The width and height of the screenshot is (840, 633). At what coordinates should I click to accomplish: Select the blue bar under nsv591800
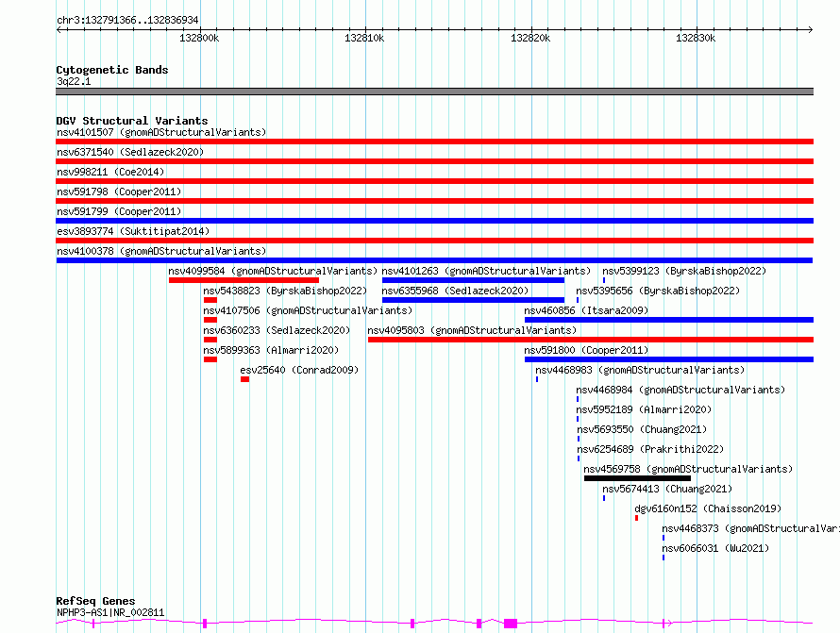(x=669, y=359)
